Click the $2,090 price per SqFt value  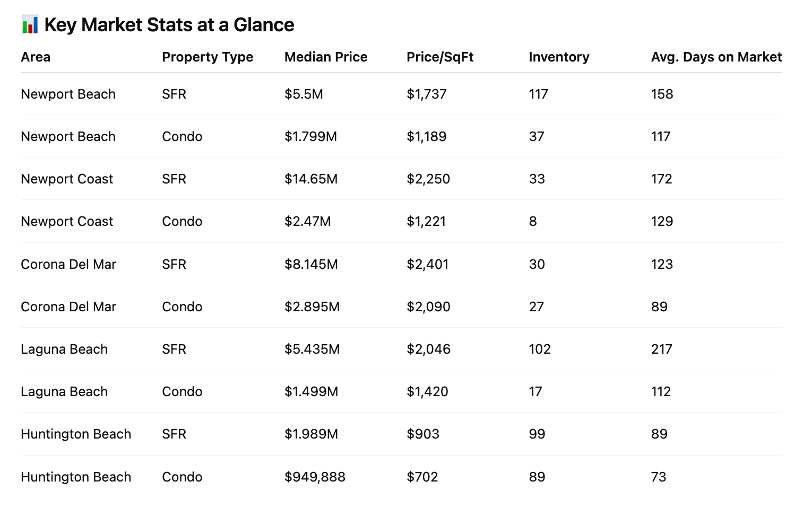[428, 307]
